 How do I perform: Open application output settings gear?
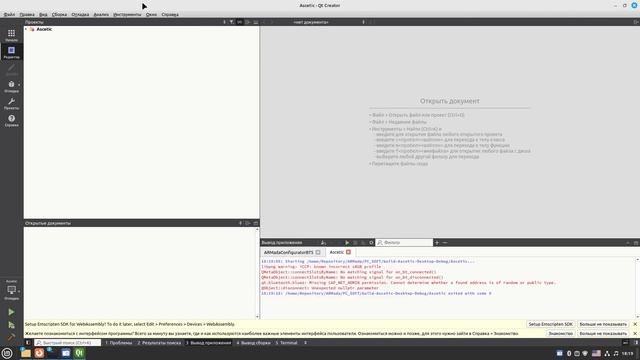pos(371,242)
